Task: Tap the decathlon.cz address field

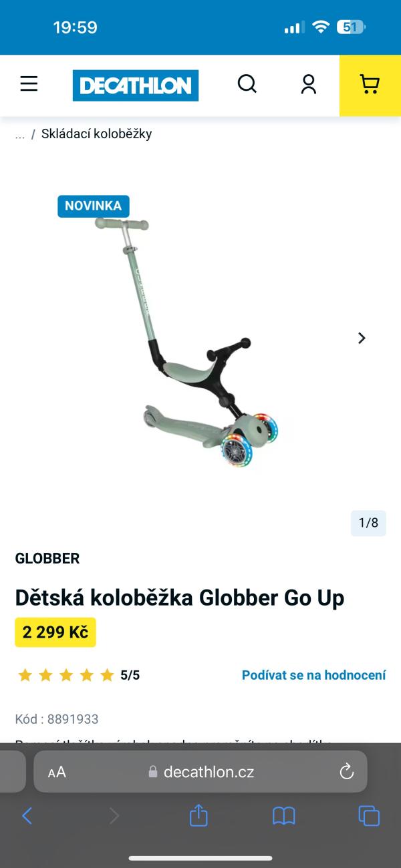Action: pyautogui.click(x=200, y=772)
